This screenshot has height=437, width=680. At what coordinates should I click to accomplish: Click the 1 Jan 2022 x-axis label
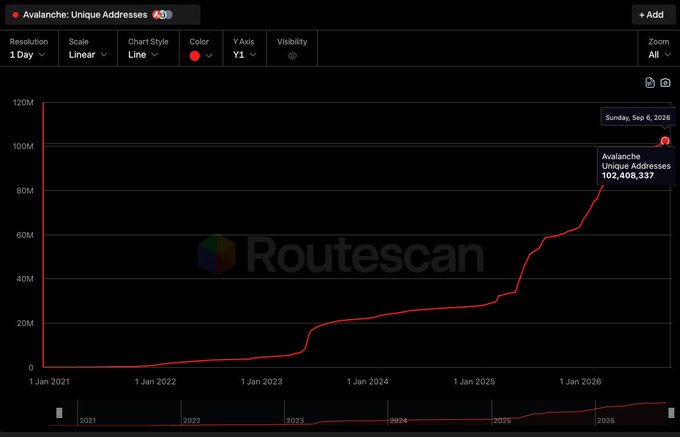coord(155,382)
